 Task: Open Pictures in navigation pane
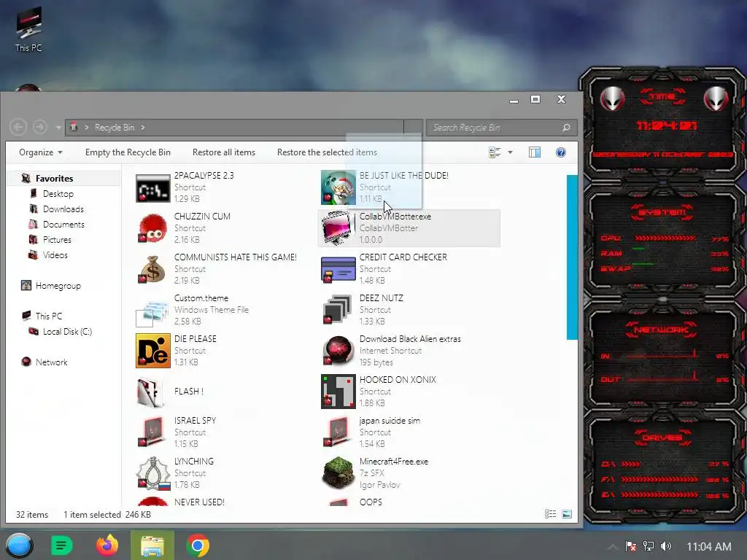click(x=57, y=239)
